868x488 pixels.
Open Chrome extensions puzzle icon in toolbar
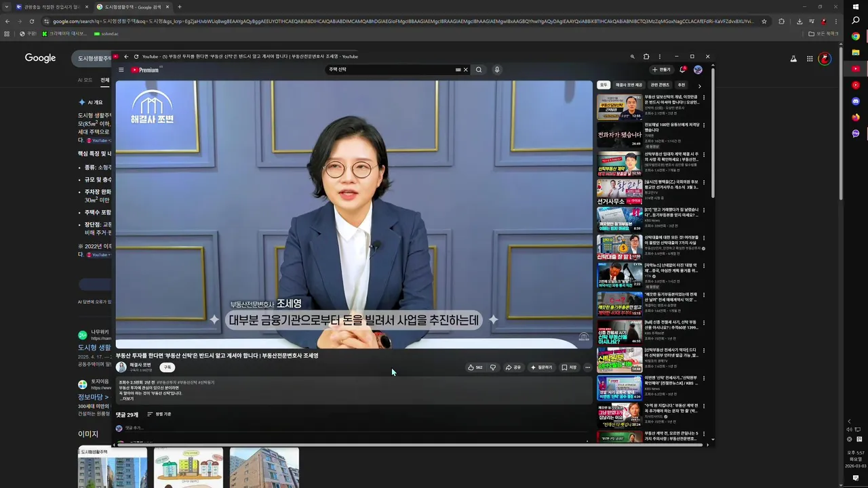(781, 21)
